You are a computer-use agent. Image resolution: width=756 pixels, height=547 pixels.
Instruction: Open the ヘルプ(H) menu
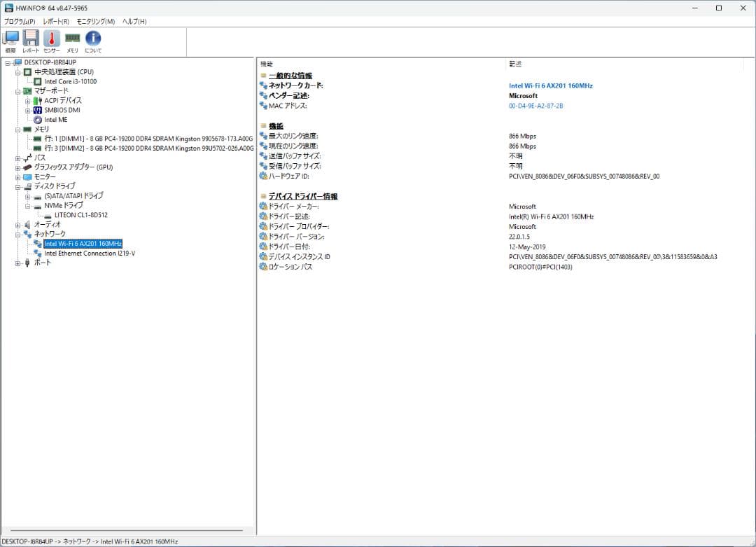(134, 21)
